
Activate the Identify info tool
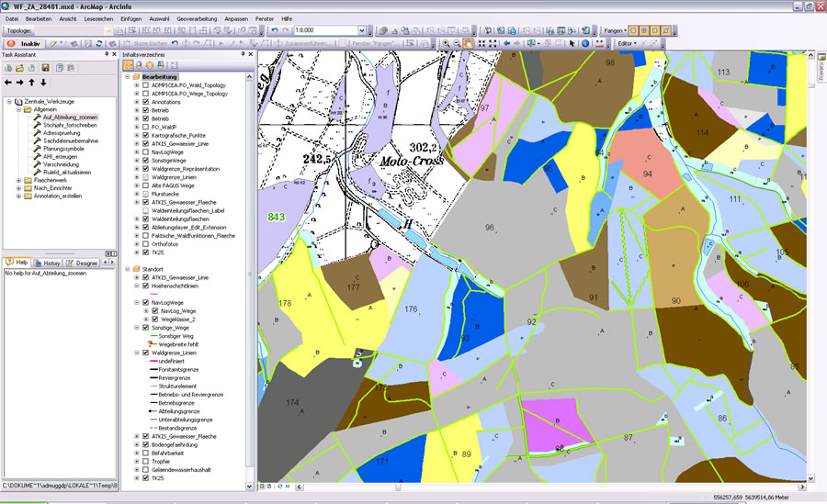585,44
